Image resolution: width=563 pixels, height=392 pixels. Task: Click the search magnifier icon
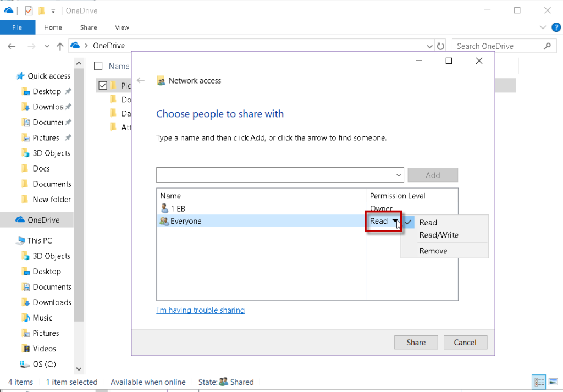pos(547,46)
